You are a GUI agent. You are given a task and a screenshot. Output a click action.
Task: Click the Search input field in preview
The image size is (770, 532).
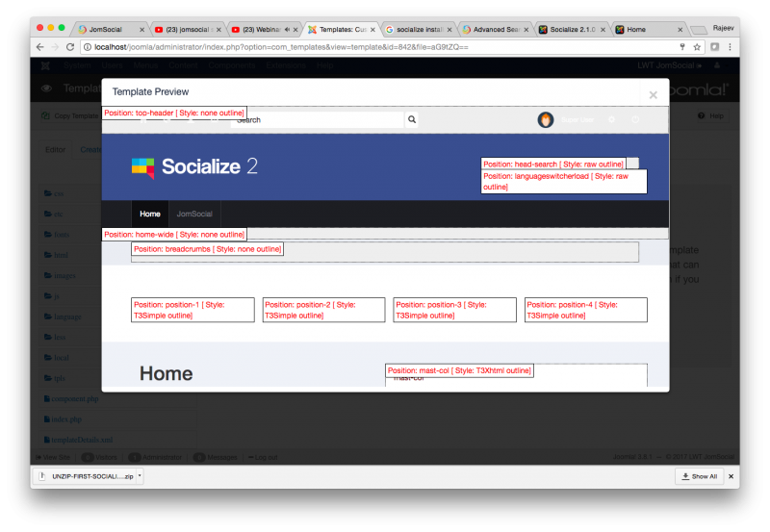(318, 119)
